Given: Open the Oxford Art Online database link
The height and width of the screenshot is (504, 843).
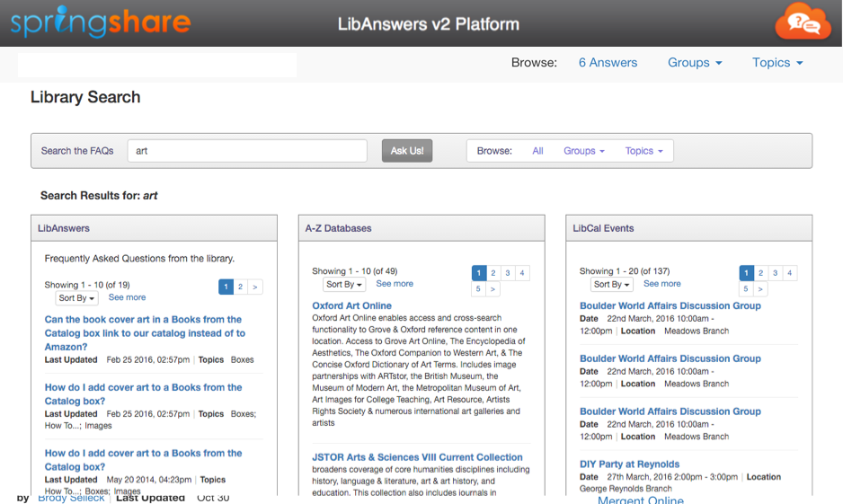Looking at the screenshot, I should click(x=351, y=305).
